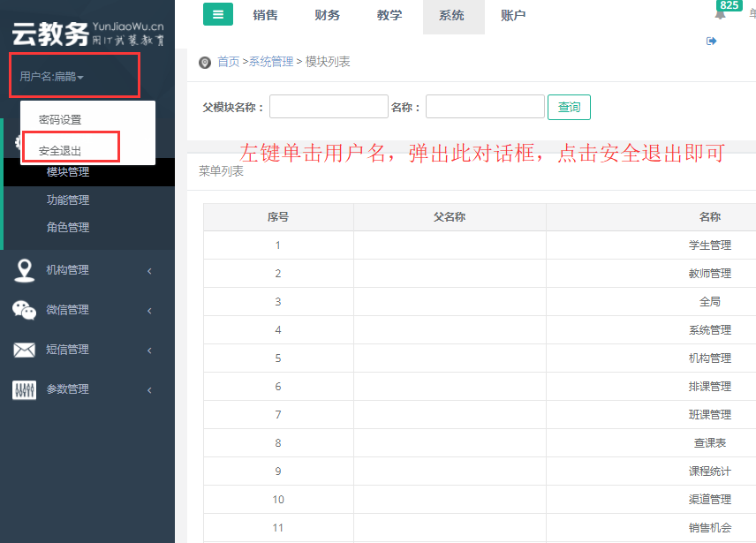Open the 短信管理 sidebar section

click(67, 350)
